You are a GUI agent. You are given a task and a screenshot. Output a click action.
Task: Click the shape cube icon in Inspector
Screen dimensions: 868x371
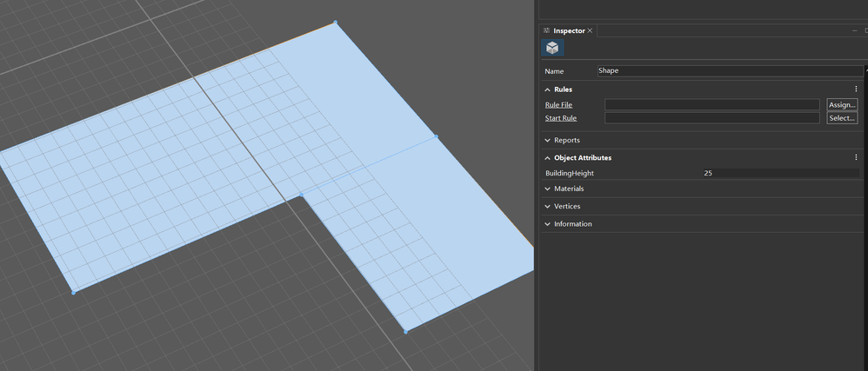coord(552,48)
